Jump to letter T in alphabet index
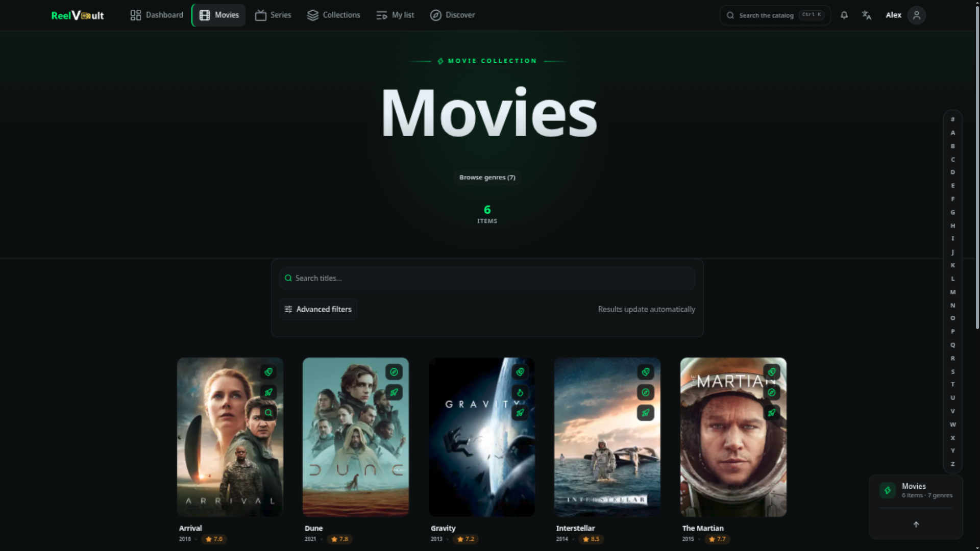This screenshot has width=980, height=551. [x=953, y=385]
